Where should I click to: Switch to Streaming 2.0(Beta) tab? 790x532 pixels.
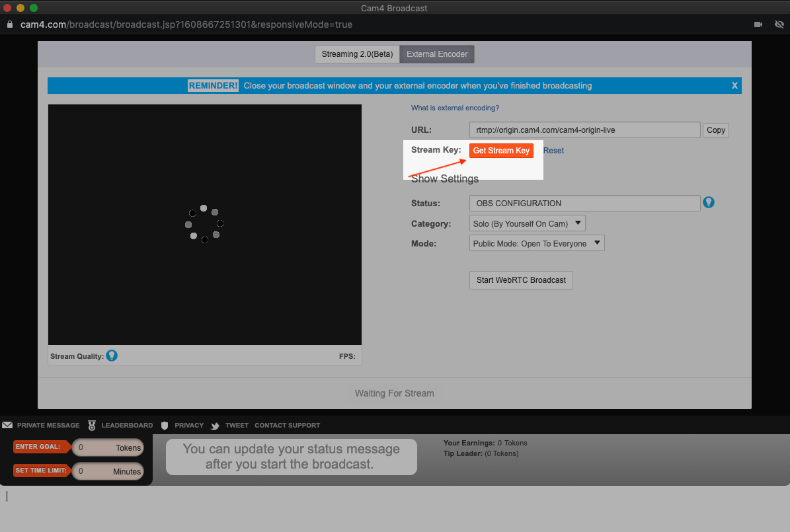(357, 54)
